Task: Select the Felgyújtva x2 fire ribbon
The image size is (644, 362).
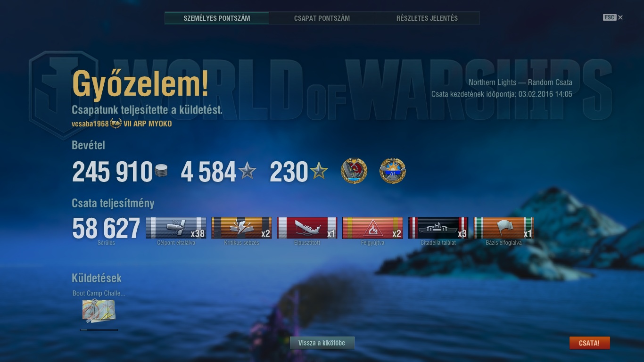Action: point(372,228)
